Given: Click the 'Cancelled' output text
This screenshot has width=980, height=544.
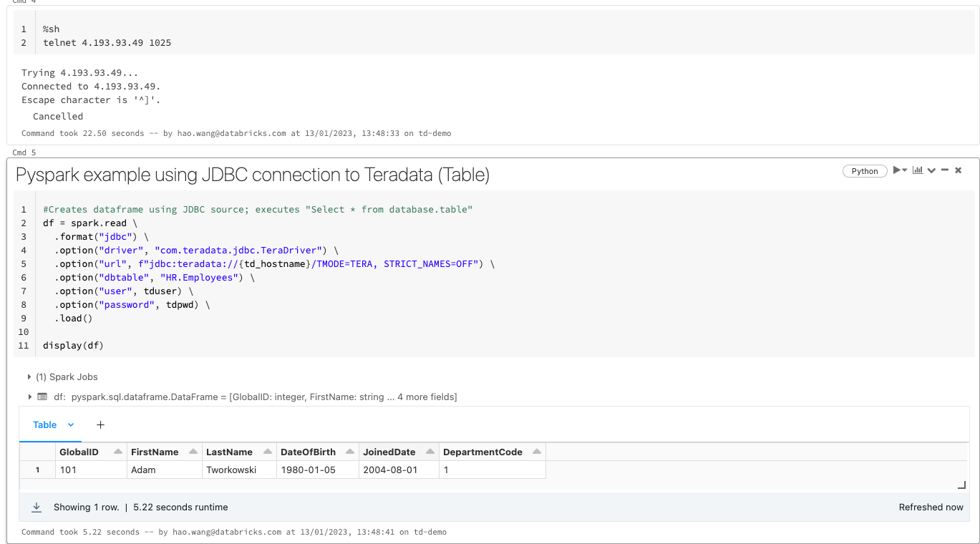Looking at the screenshot, I should [x=58, y=116].
